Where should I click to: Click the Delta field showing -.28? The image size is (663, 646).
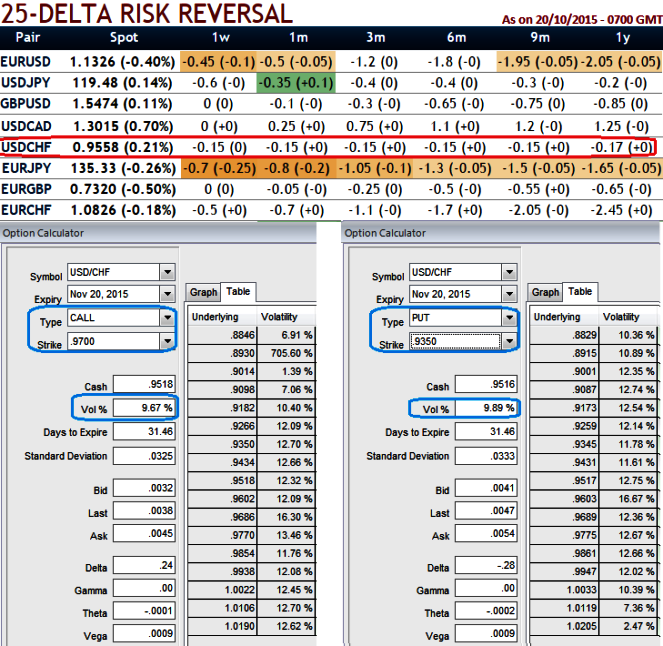click(485, 568)
